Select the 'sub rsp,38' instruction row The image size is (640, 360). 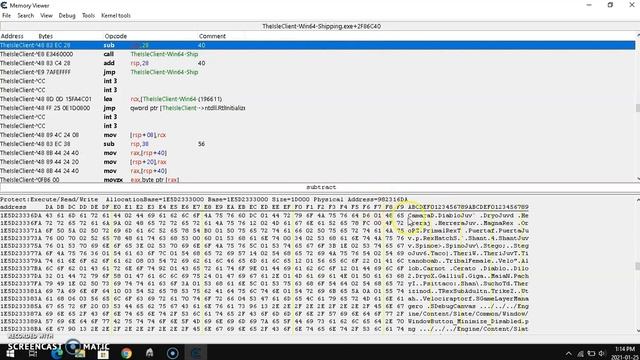click(x=318, y=144)
